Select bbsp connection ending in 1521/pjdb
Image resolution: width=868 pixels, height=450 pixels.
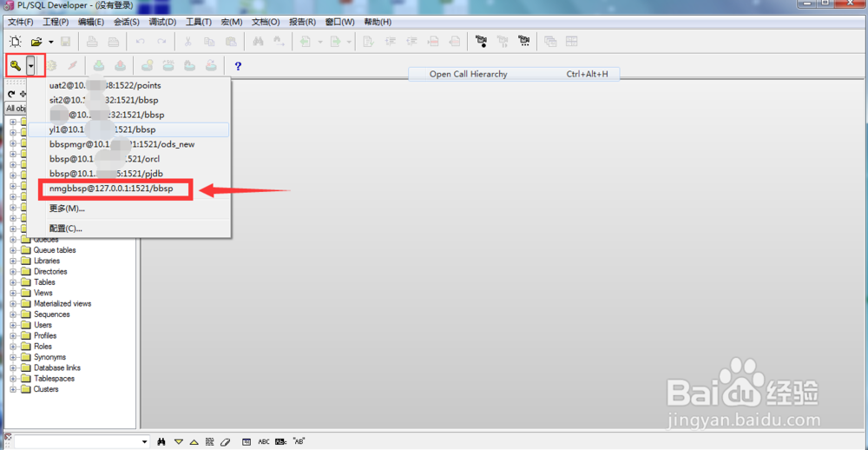click(x=129, y=174)
